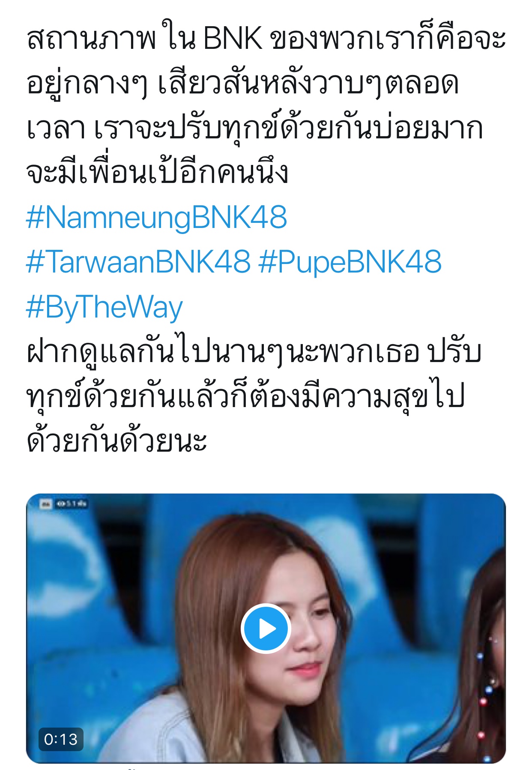Tap the 0:13 duration badge on the video
The width and height of the screenshot is (532, 770).
(x=61, y=739)
